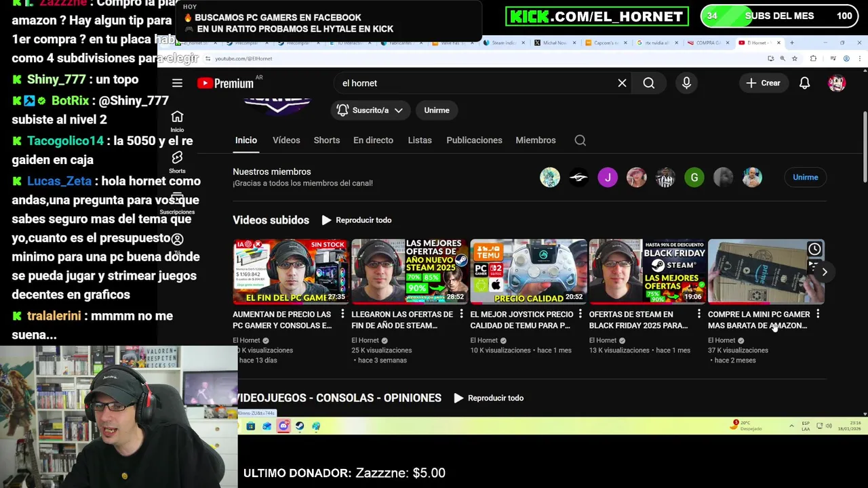Add the mini PC video to Watch later
The width and height of the screenshot is (868, 488).
(814, 249)
